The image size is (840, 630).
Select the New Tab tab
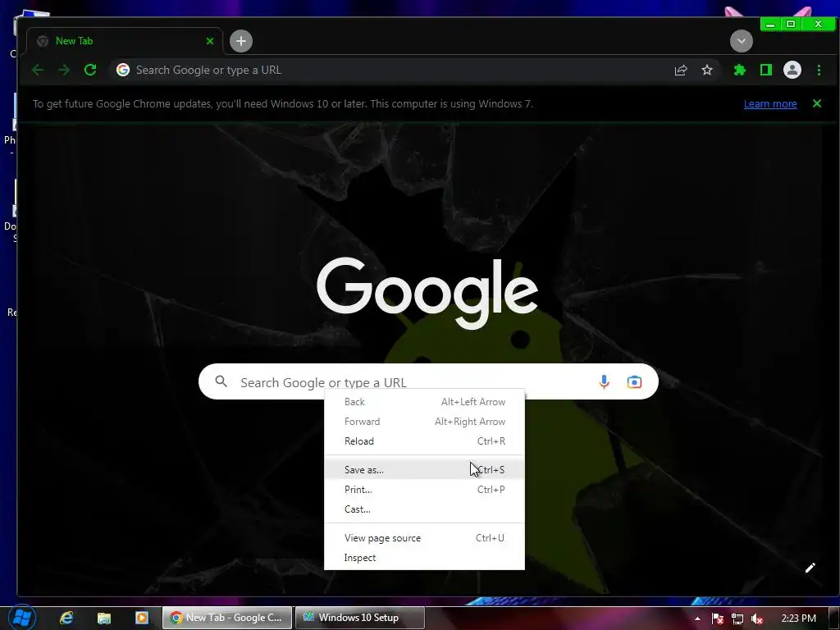tap(125, 41)
